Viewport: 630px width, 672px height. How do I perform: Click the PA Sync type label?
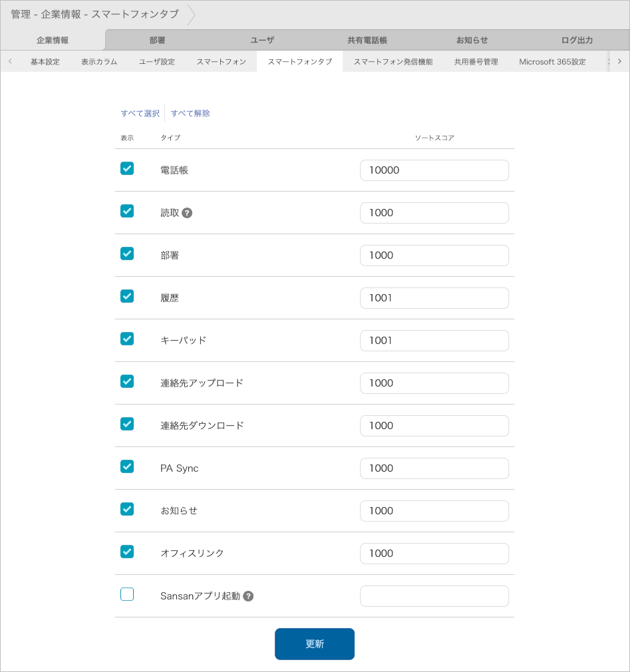pyautogui.click(x=179, y=468)
